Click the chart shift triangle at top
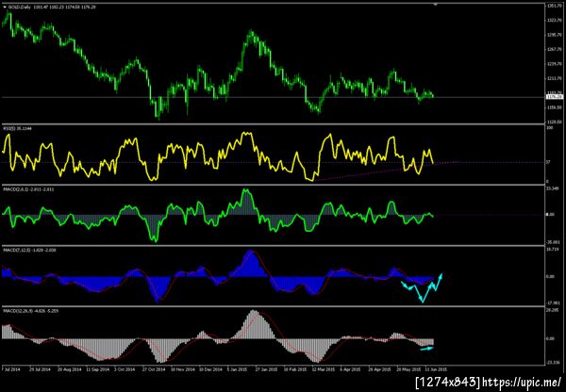 pyautogui.click(x=436, y=5)
